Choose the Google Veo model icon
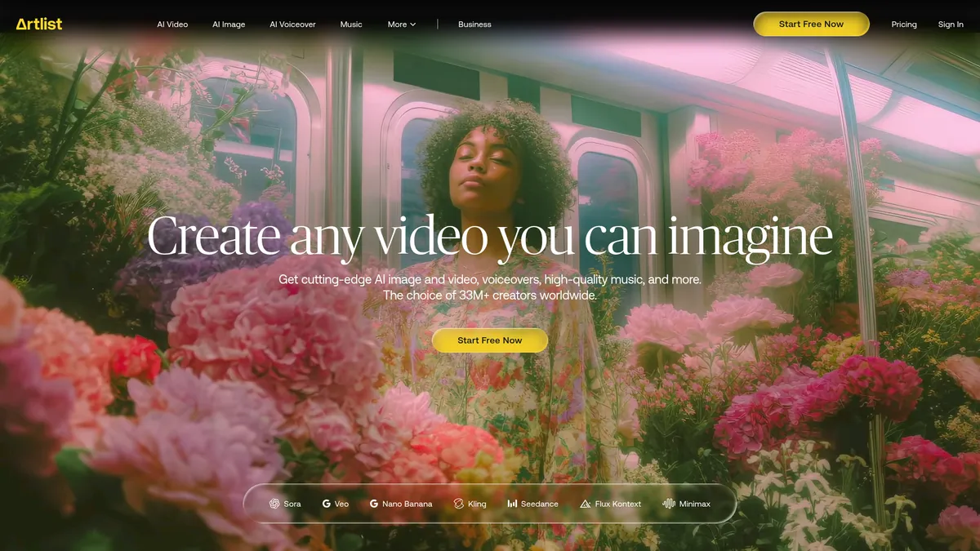980x551 pixels. tap(327, 504)
